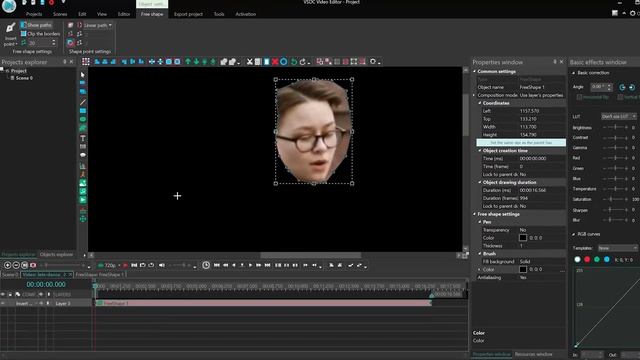Toggle Vertical flip checkbox

click(x=620, y=97)
